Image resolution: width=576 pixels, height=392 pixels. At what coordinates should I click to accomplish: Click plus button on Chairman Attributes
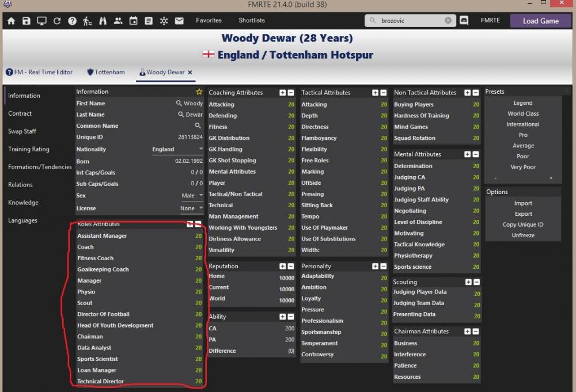468,332
